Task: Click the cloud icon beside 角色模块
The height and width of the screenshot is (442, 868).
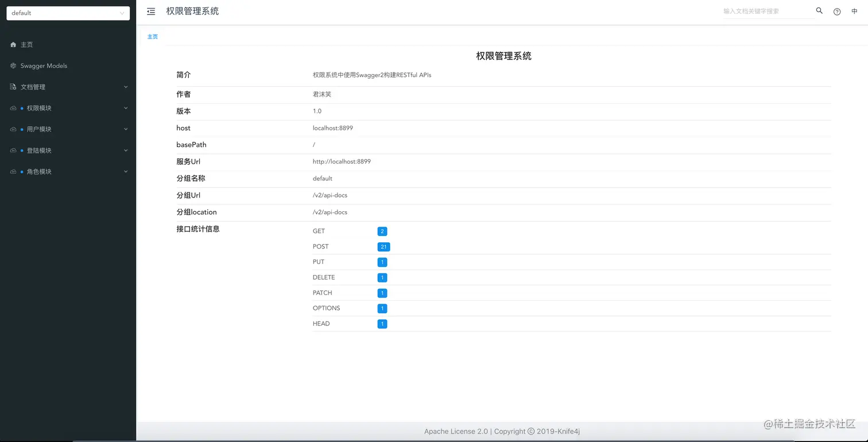Action: [13, 172]
